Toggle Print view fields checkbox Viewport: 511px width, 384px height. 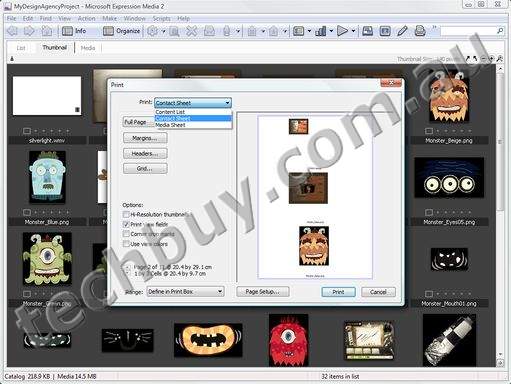126,224
